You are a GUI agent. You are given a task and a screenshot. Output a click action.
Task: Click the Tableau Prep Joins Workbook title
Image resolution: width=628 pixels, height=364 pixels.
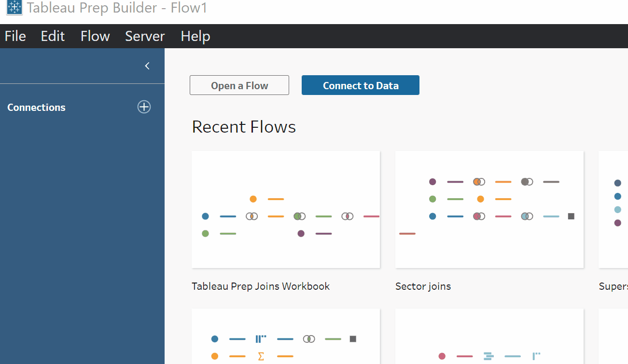point(261,286)
